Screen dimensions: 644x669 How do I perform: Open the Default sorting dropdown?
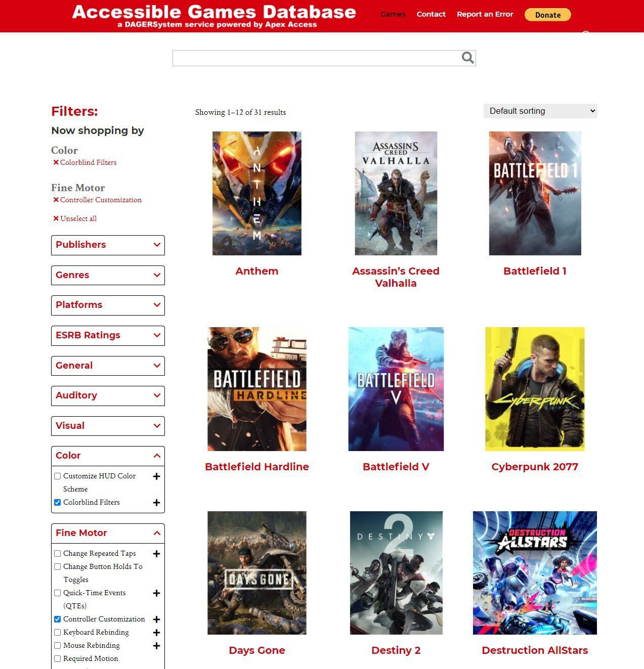540,111
